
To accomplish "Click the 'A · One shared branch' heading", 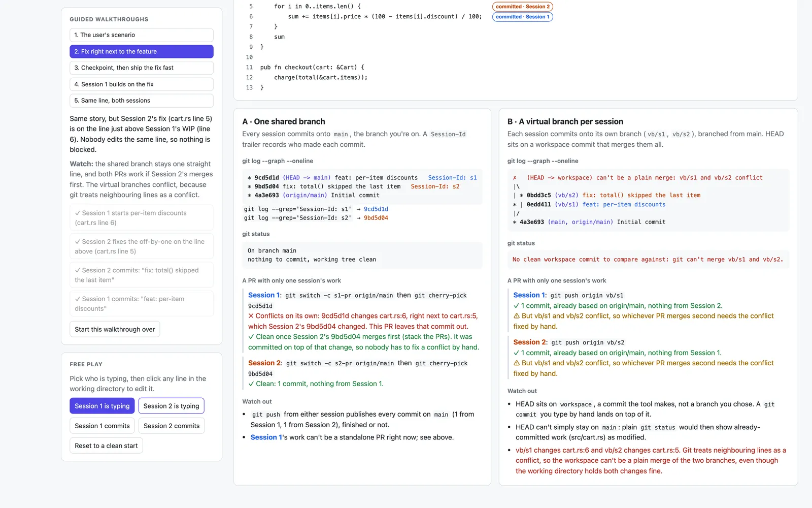I will (x=284, y=121).
